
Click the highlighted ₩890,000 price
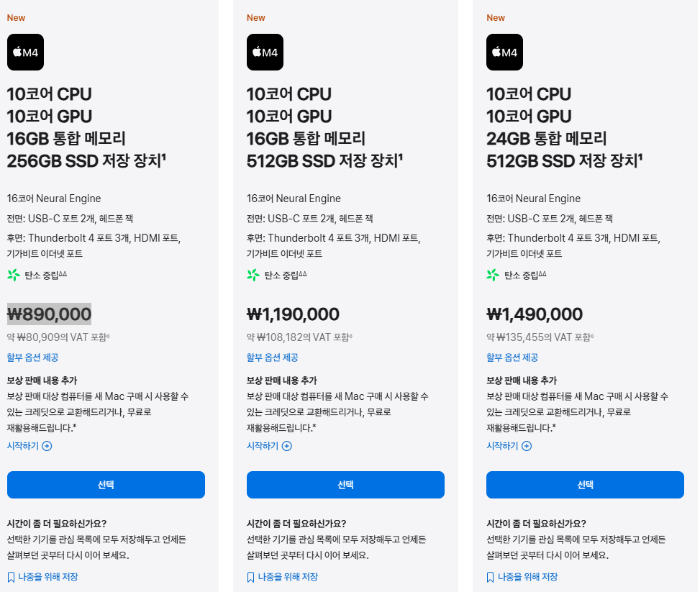point(49,314)
